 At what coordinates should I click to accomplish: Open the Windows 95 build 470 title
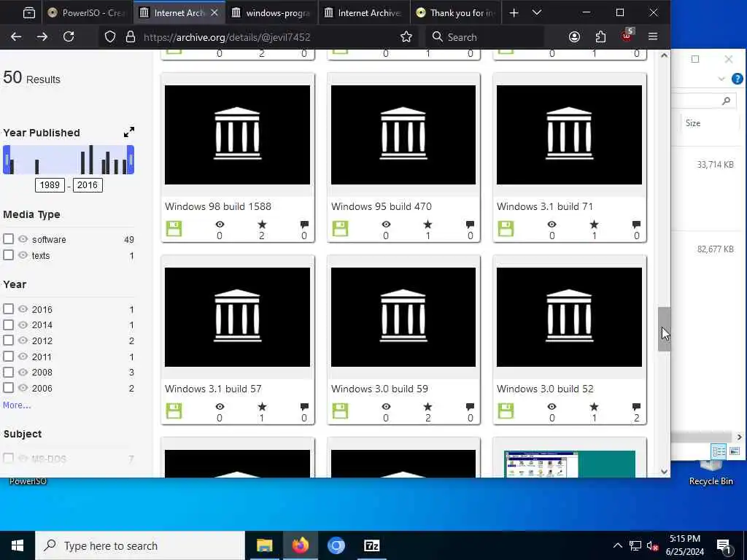pyautogui.click(x=381, y=206)
